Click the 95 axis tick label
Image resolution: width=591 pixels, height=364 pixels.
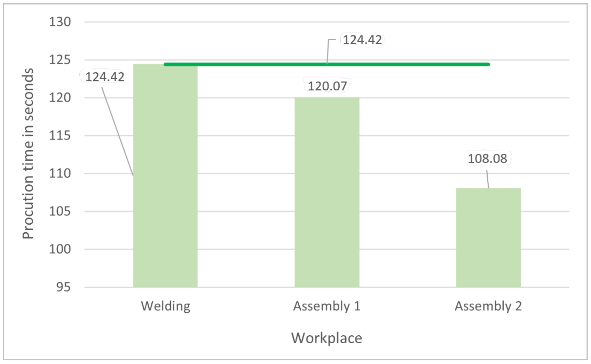click(63, 287)
